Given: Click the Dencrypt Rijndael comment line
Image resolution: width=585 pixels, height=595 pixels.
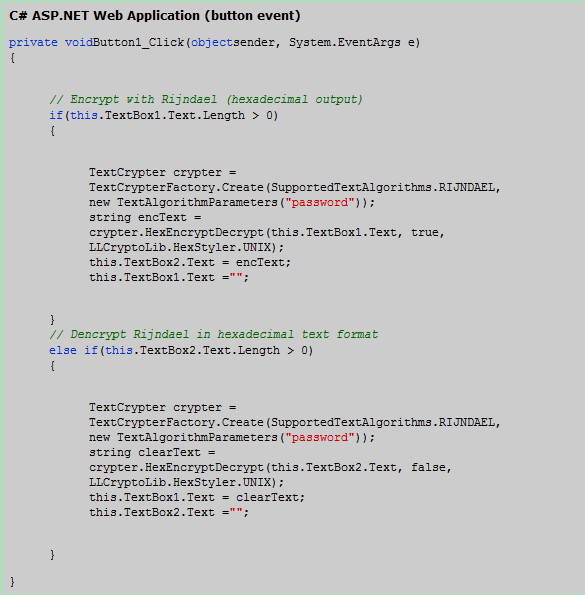Looking at the screenshot, I should pyautogui.click(x=214, y=334).
